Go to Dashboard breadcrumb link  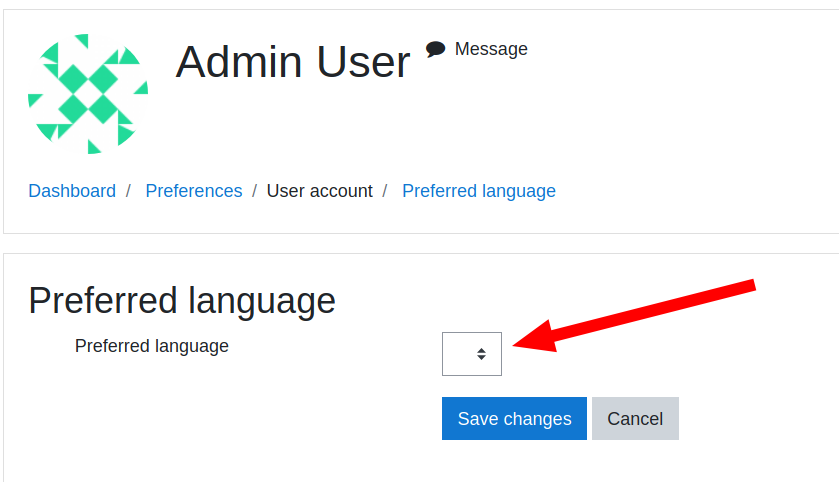pos(72,191)
